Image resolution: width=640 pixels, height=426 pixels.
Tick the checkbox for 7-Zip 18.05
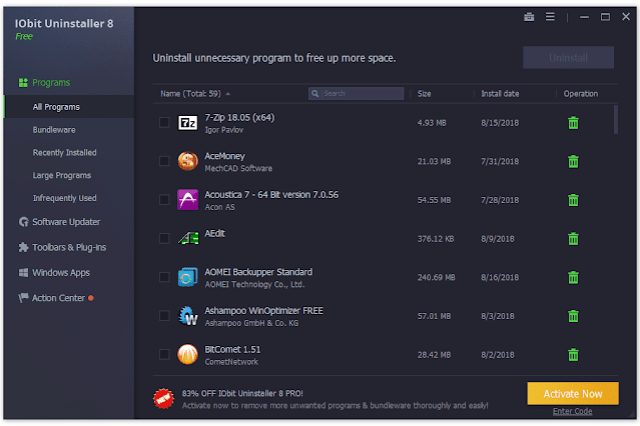tap(164, 122)
